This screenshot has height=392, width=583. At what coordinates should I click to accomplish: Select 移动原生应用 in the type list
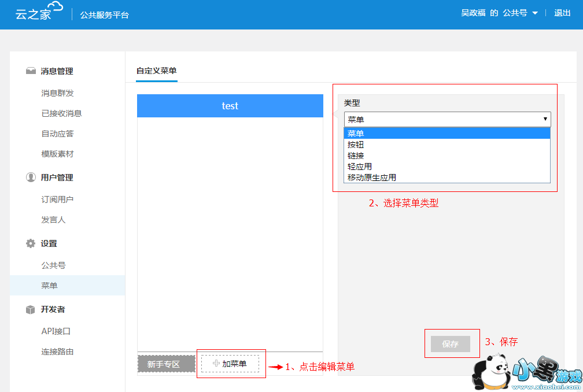coord(372,177)
